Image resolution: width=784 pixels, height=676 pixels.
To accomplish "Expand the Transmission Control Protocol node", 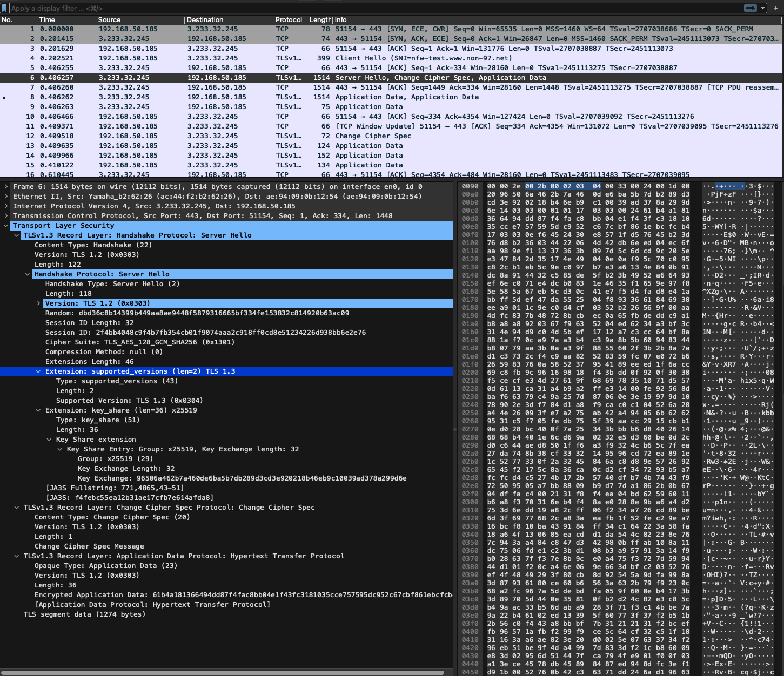I will click(6, 216).
